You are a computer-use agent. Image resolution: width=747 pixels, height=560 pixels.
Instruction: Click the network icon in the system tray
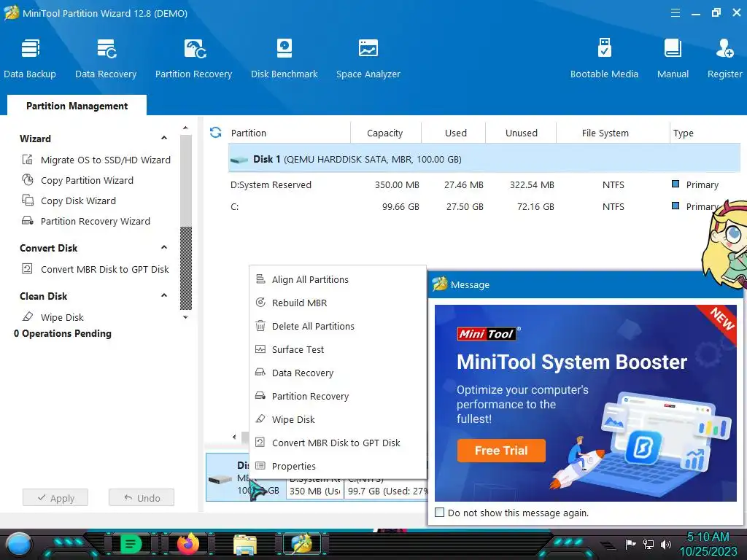click(x=649, y=544)
